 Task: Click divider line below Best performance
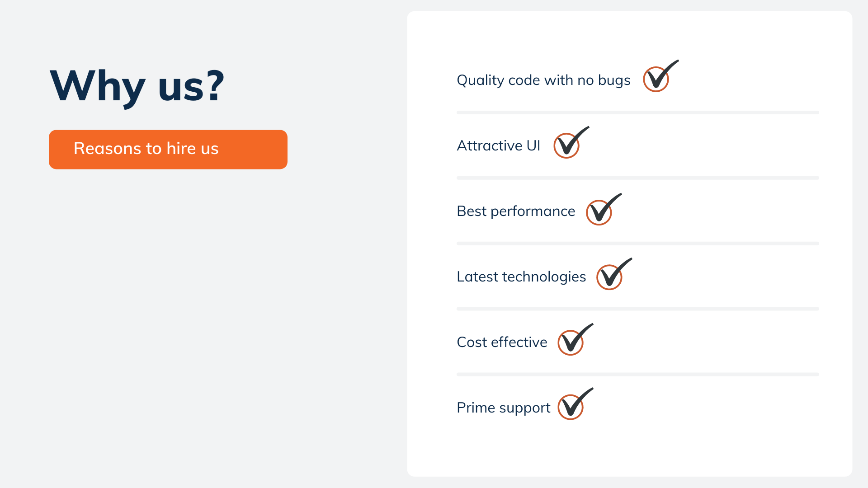[638, 244]
